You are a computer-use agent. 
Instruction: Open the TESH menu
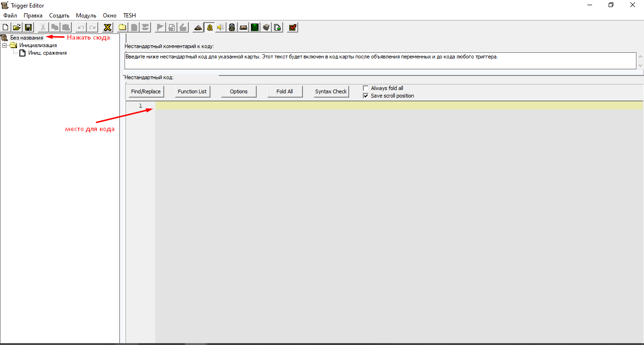pyautogui.click(x=129, y=16)
